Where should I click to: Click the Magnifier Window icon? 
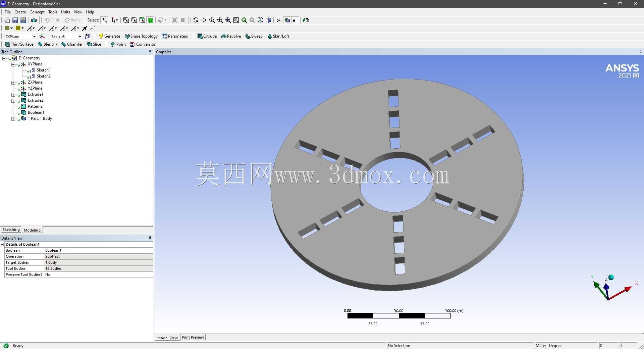pyautogui.click(x=236, y=20)
